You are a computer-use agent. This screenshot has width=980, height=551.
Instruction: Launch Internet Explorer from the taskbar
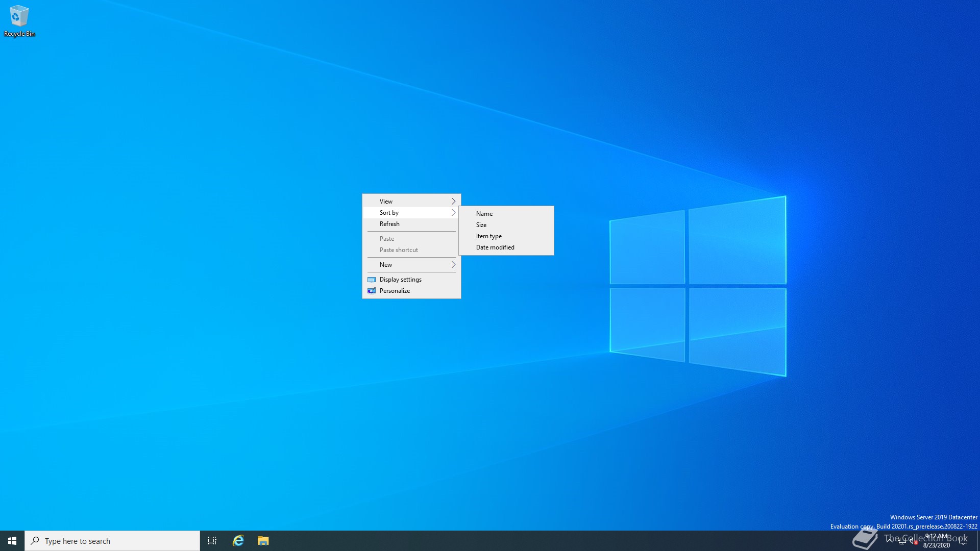tap(238, 541)
